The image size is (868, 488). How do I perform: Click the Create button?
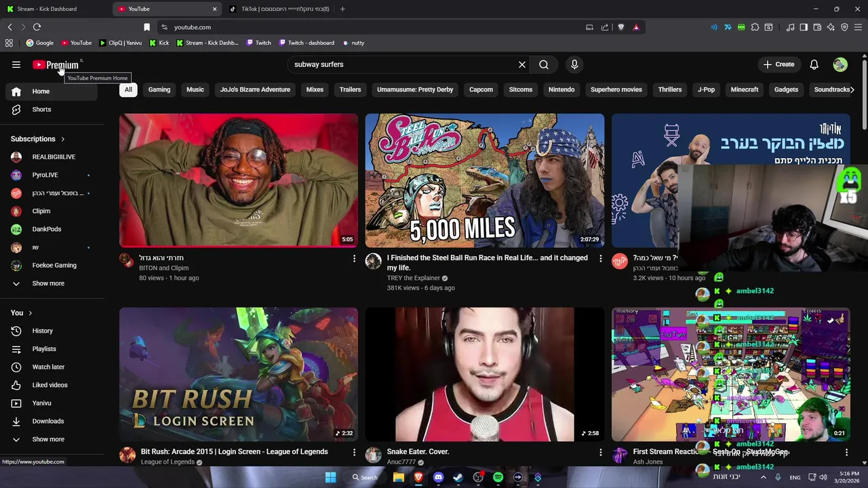click(x=778, y=64)
